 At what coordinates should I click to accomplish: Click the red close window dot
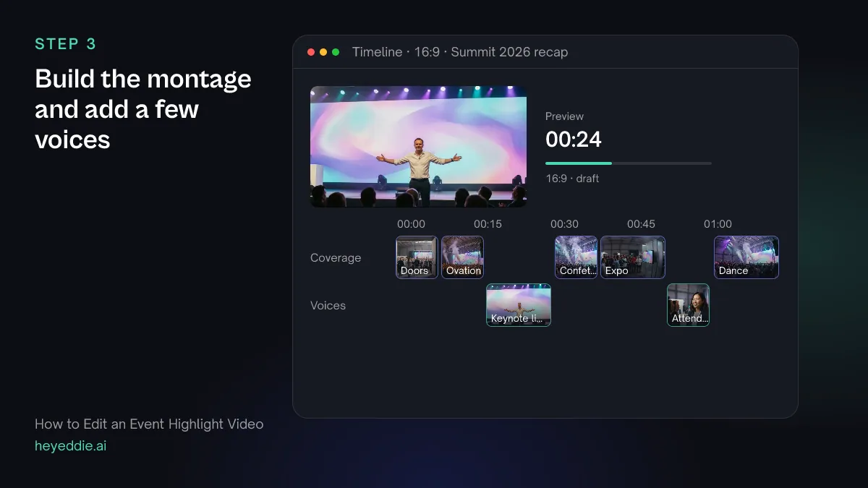pos(311,52)
